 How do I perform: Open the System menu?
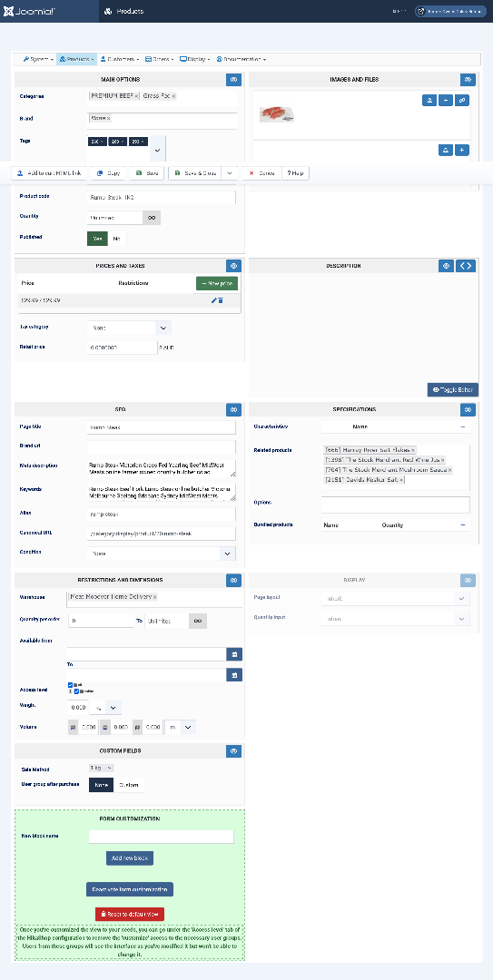37,59
